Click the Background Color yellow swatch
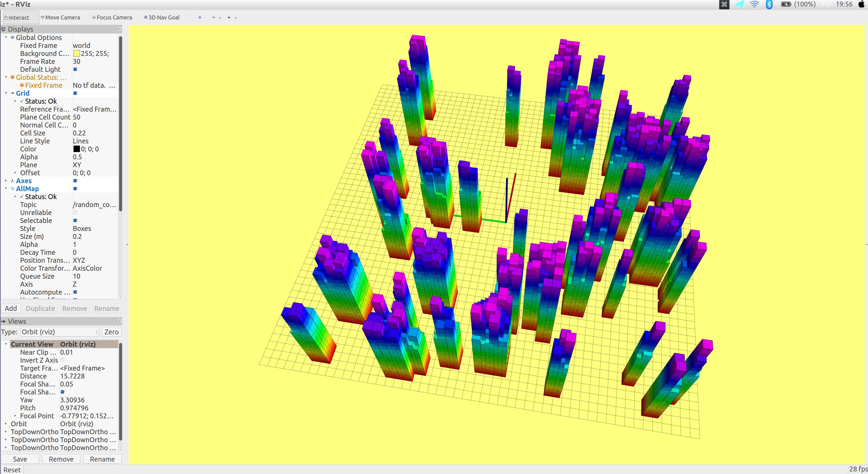The height and width of the screenshot is (474, 868). click(x=77, y=54)
